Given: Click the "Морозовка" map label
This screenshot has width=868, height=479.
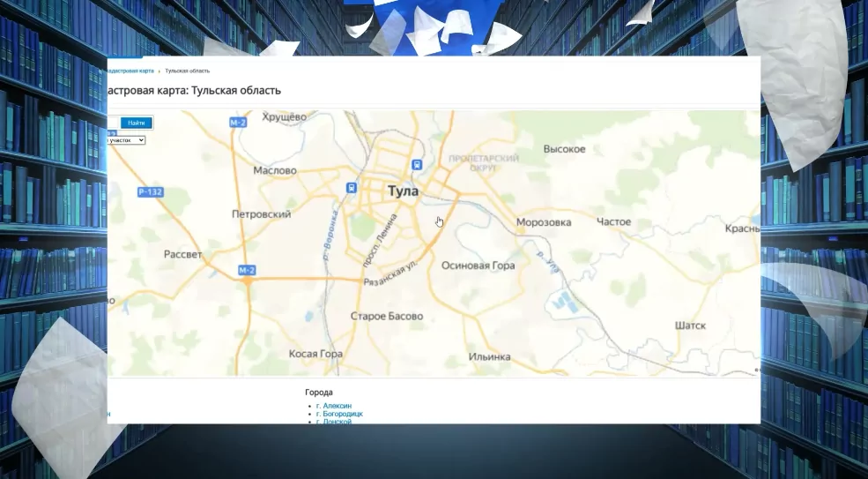Looking at the screenshot, I should (x=544, y=222).
